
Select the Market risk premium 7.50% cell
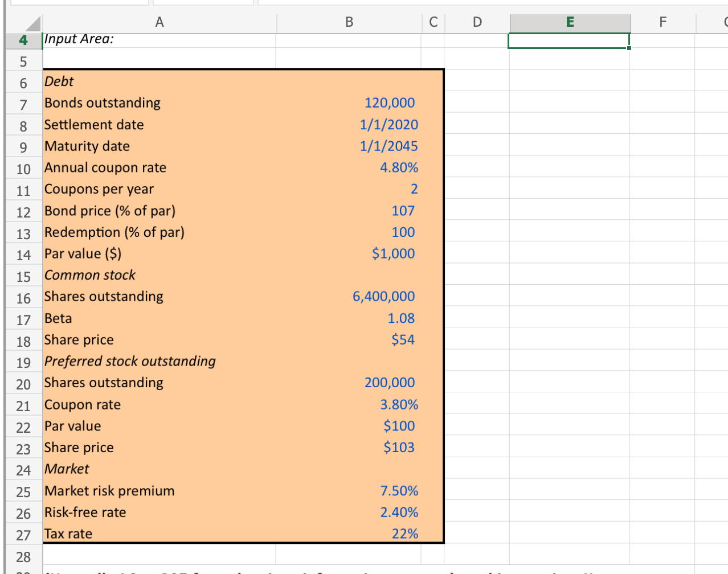point(349,490)
